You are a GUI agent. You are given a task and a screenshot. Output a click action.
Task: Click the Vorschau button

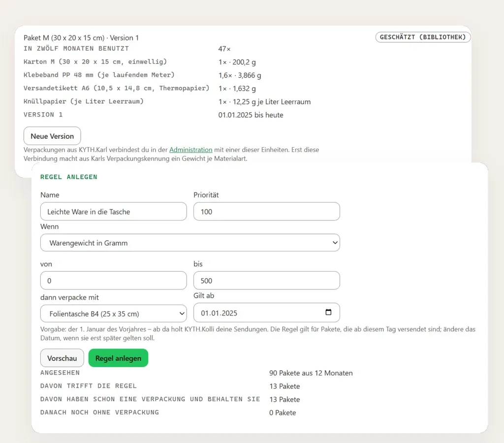(x=62, y=358)
